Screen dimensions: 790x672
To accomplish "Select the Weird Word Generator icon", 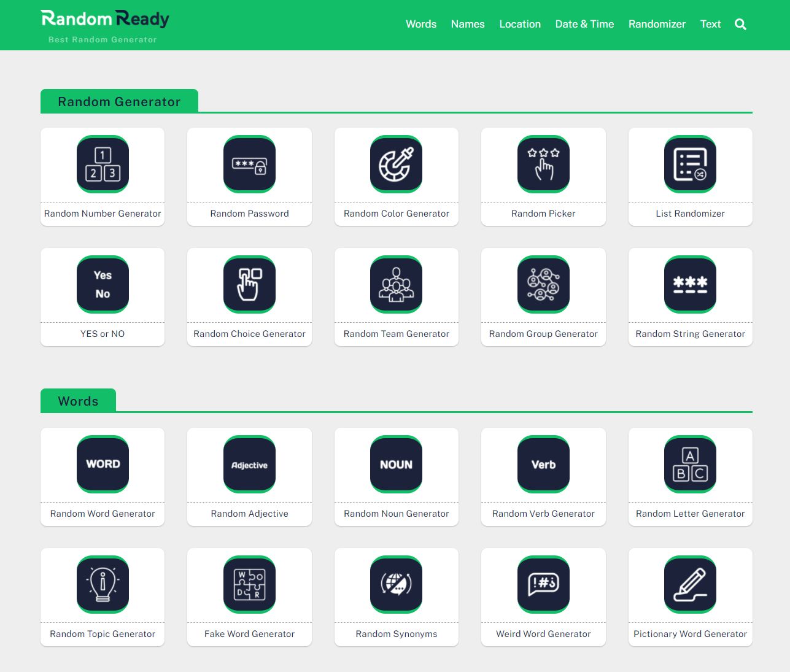I will (x=543, y=584).
